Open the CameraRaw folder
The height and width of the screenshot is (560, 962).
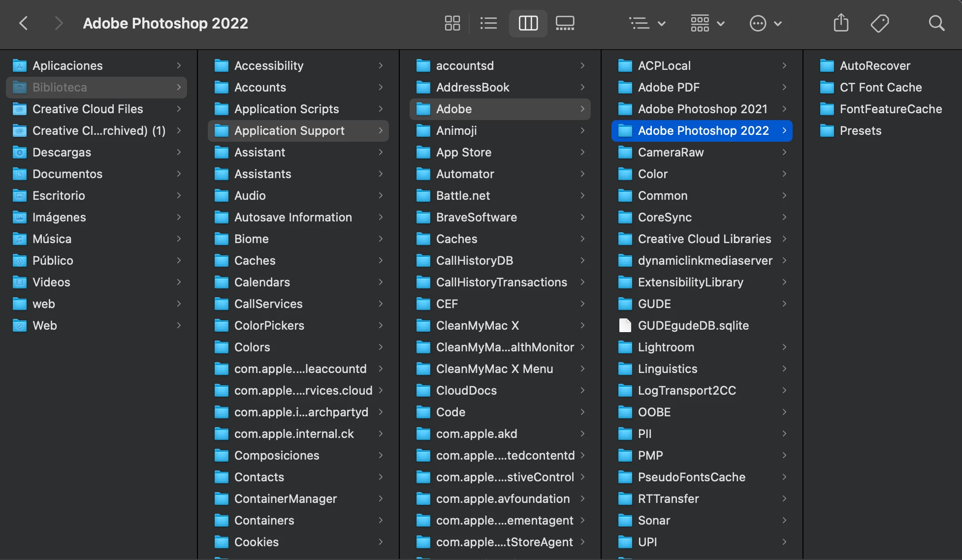670,152
